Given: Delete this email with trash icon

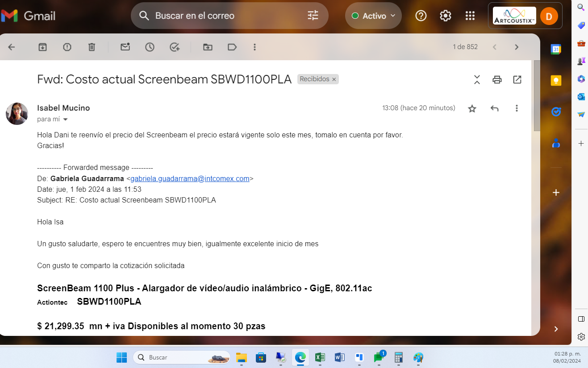Looking at the screenshot, I should tap(92, 47).
